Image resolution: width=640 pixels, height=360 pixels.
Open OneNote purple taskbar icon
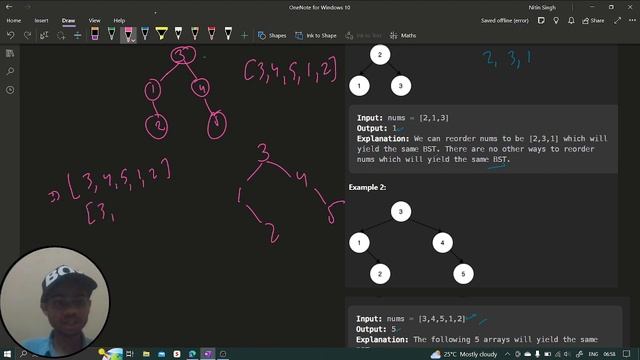tap(207, 354)
